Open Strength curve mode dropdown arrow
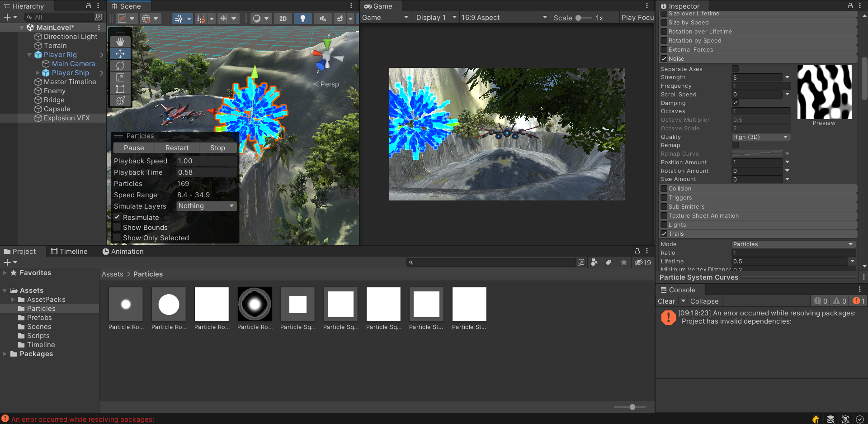Screen dimensions: 868x424 click(787, 77)
